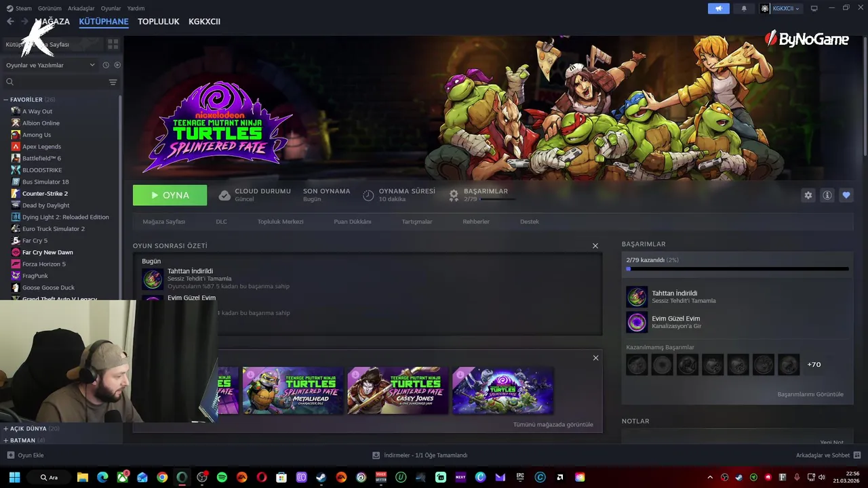Show +70 more unearned achievements
868x488 pixels.
(x=814, y=365)
